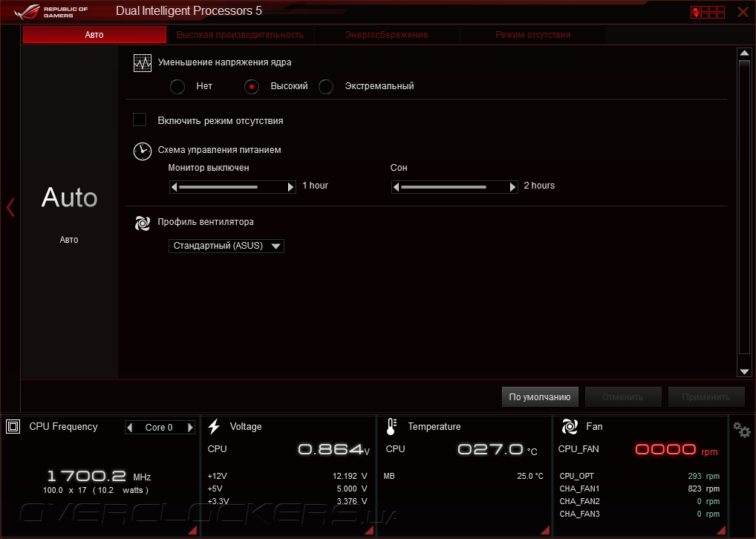The image size is (756, 539).
Task: Click the large Auto mode label
Action: pos(69,197)
